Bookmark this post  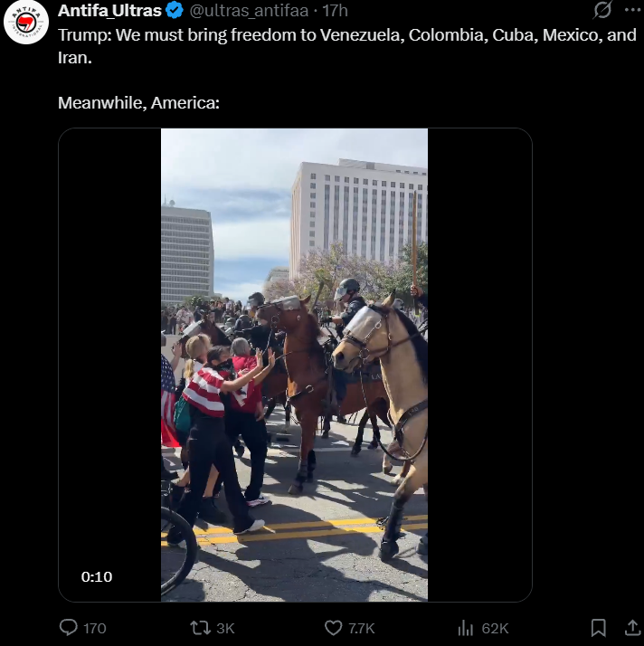click(x=598, y=628)
